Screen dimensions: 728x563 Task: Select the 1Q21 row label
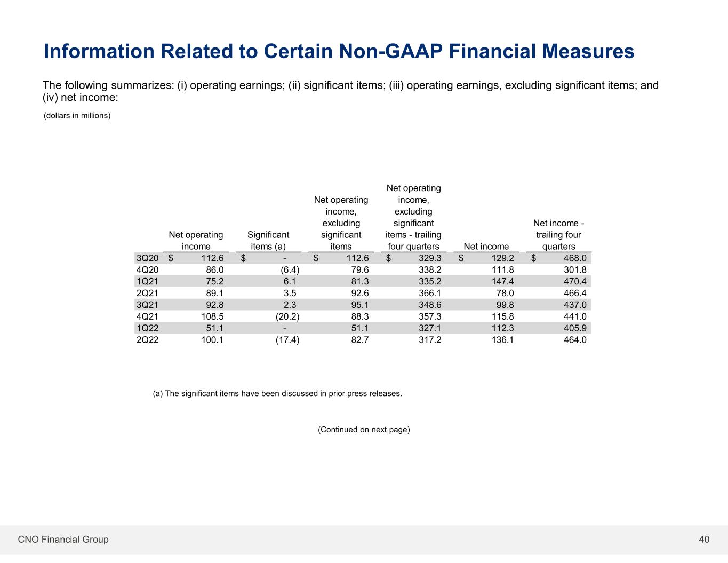tap(148, 282)
